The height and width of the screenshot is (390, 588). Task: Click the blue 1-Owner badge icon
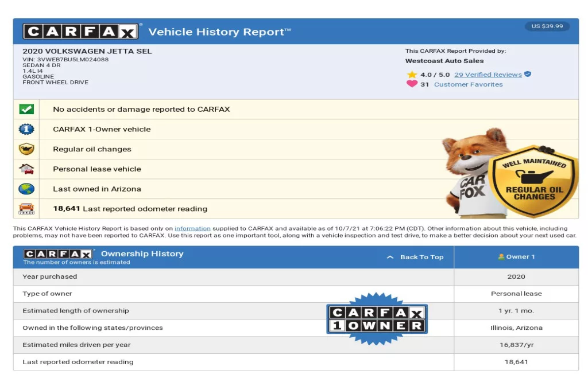point(26,129)
